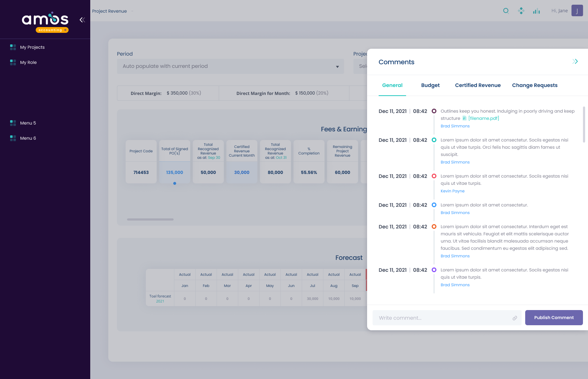Image resolution: width=588 pixels, height=379 pixels.
Task: Open the filename.pdf attachment link
Action: pos(484,118)
